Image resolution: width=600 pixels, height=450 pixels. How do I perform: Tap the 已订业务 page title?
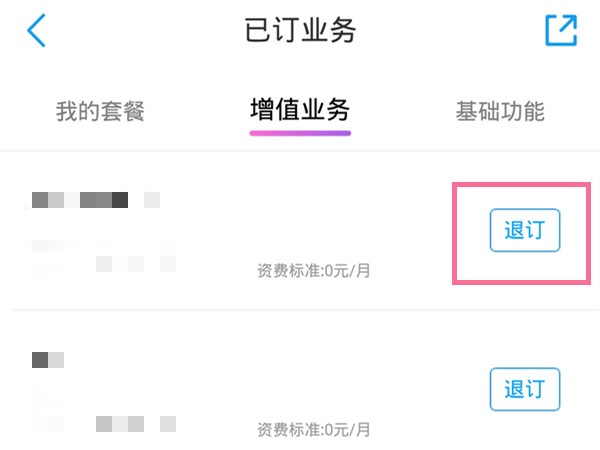point(300,31)
